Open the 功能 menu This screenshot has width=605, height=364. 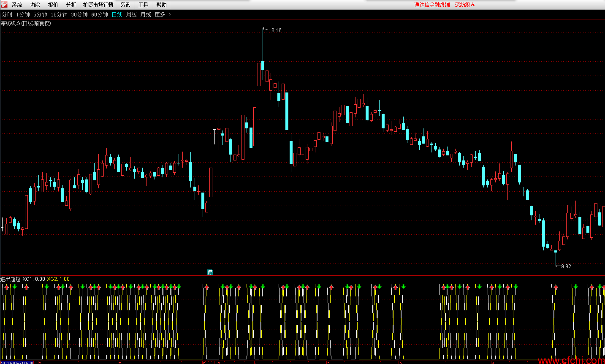tap(35, 5)
